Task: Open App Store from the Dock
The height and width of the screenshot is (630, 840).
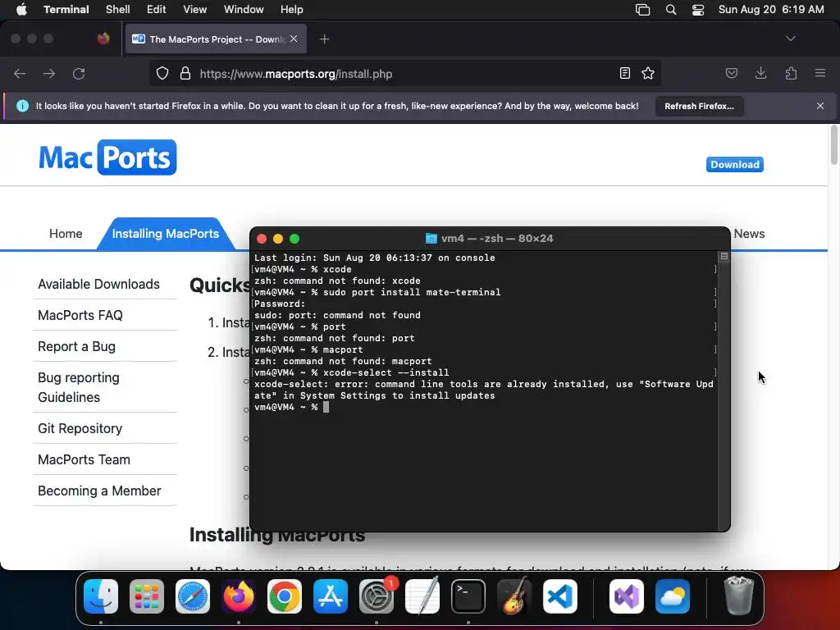Action: coord(331,596)
